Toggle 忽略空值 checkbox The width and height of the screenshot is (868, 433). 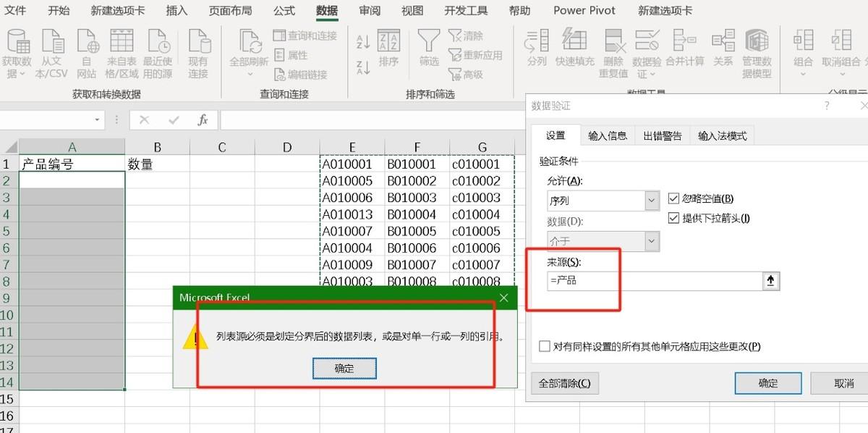[x=673, y=198]
